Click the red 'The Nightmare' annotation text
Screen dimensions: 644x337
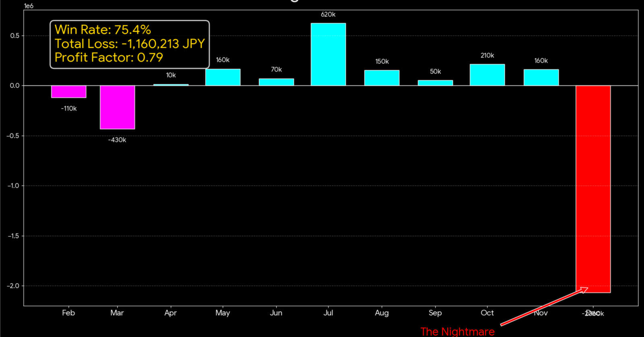457,332
